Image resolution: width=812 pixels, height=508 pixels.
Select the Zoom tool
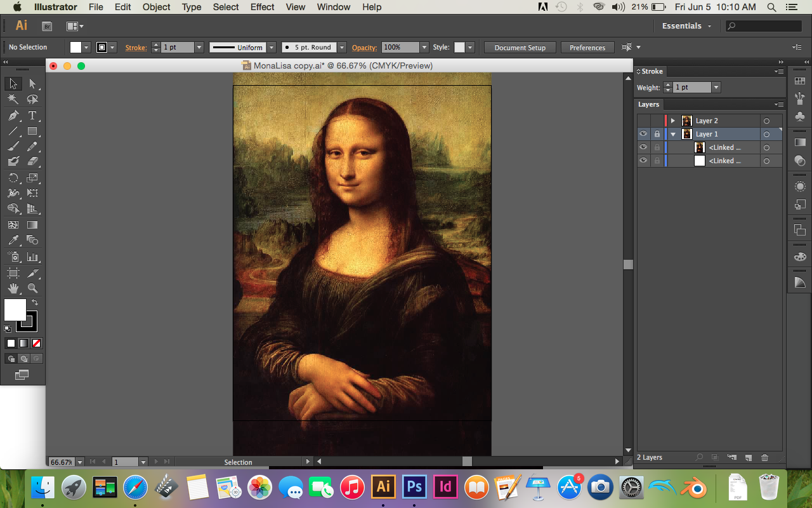coord(32,288)
